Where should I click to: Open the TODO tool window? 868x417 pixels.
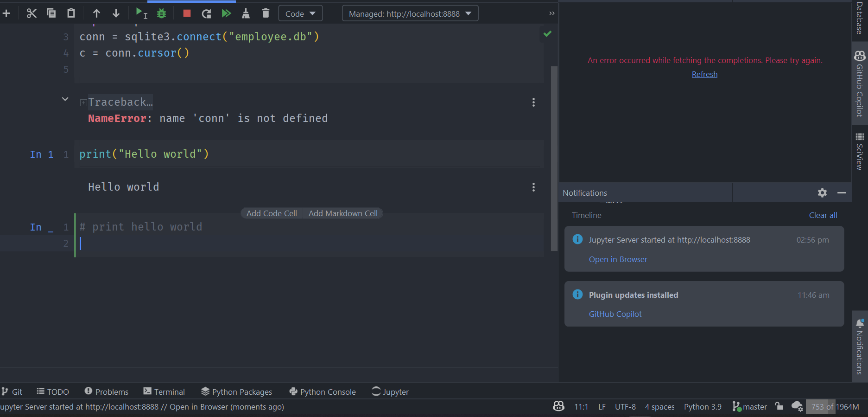click(x=53, y=392)
